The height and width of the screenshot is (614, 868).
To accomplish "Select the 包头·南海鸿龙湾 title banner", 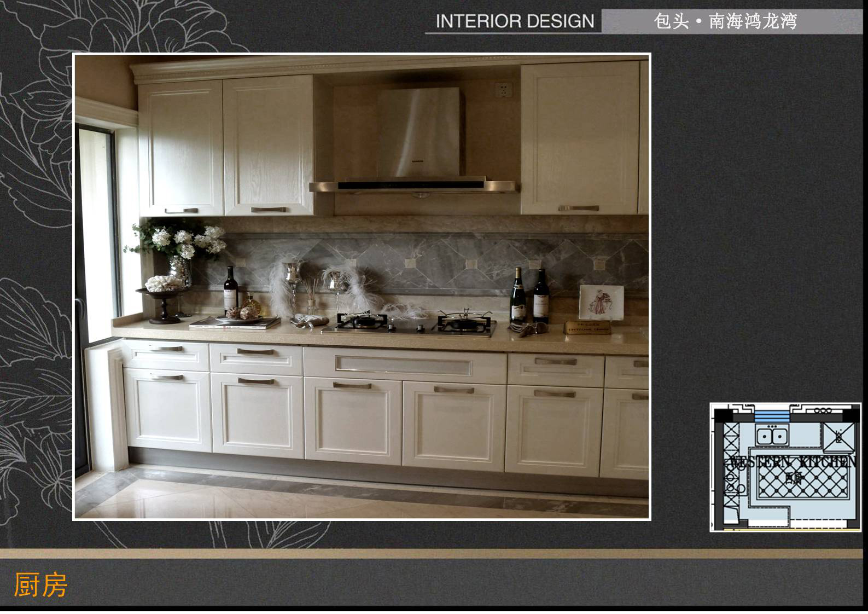I will (x=725, y=21).
